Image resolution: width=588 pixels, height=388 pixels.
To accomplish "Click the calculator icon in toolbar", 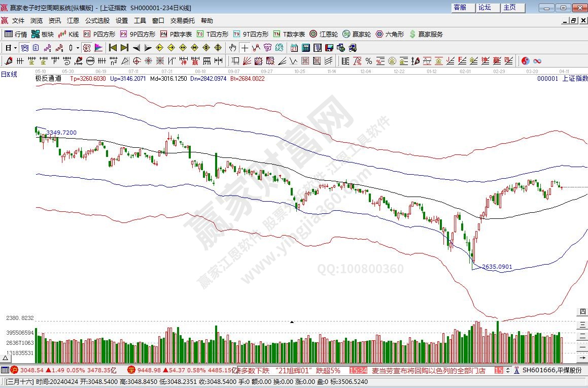I will click(x=306, y=48).
